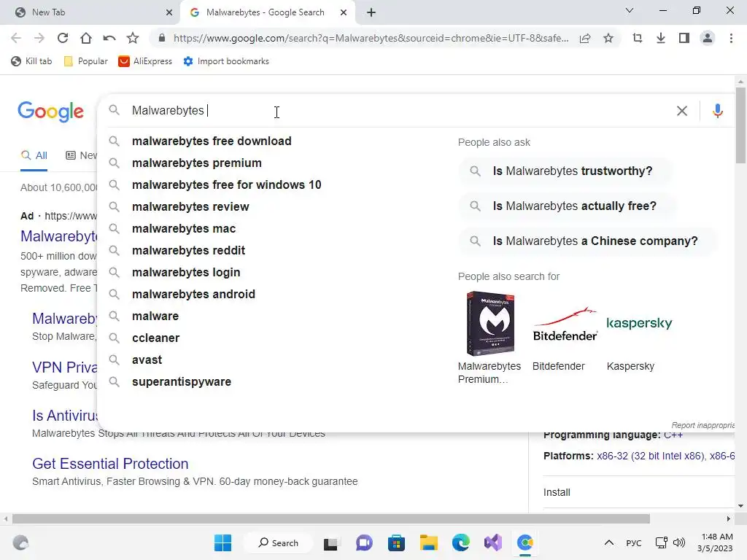
Task: Open the profile avatar icon
Action: 708,38
